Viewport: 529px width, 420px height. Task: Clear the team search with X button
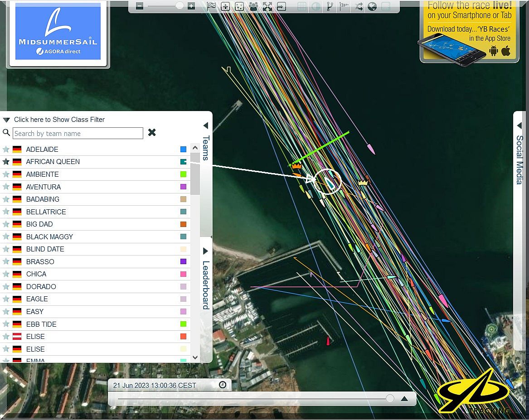pos(152,132)
